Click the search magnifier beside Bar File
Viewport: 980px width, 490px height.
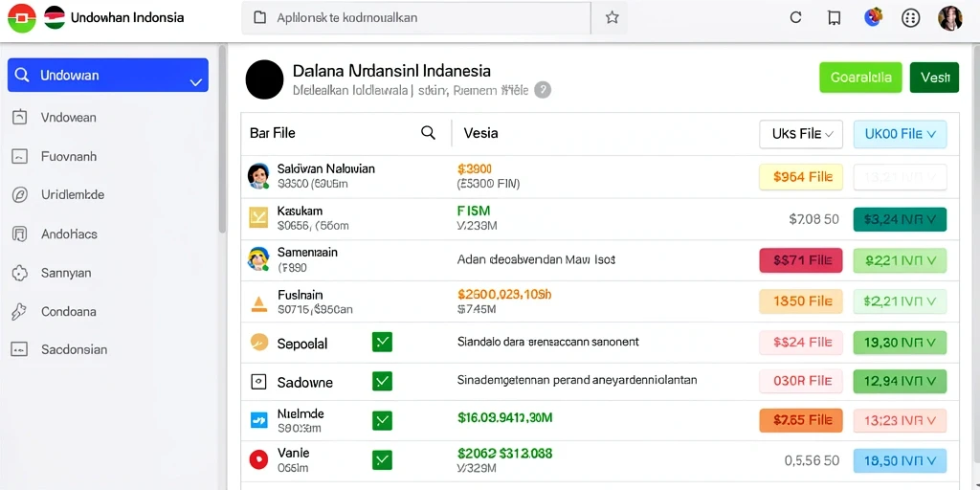click(428, 132)
